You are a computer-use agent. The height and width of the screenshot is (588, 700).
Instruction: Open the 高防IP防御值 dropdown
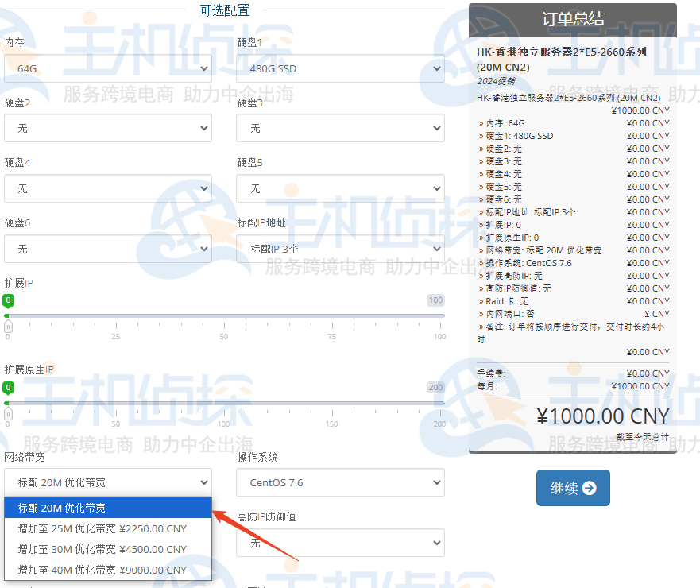point(340,543)
